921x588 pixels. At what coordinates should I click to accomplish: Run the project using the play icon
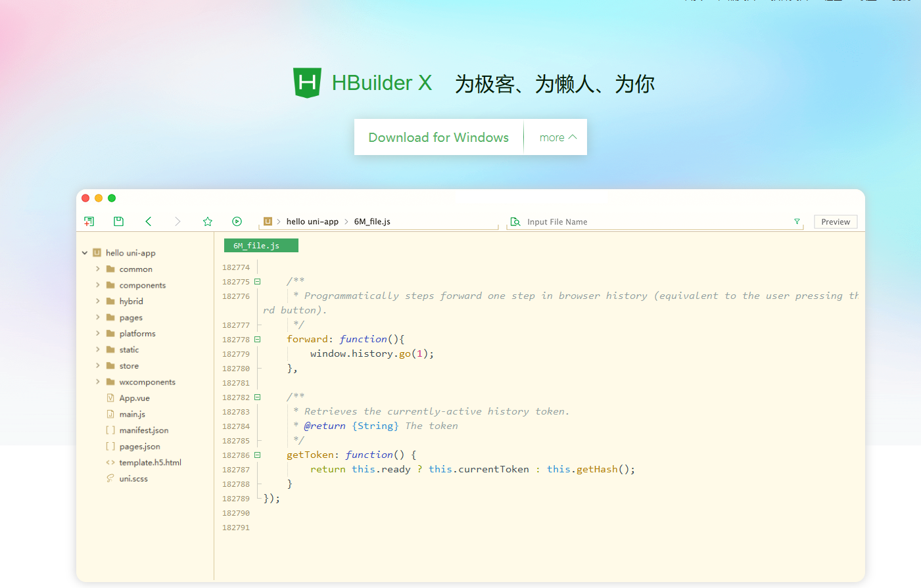[237, 221]
